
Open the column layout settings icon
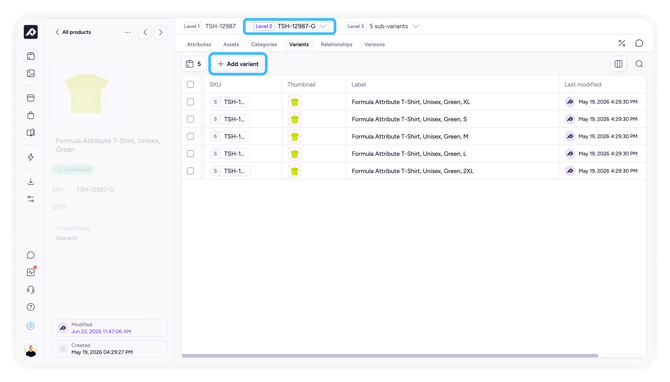click(x=618, y=64)
